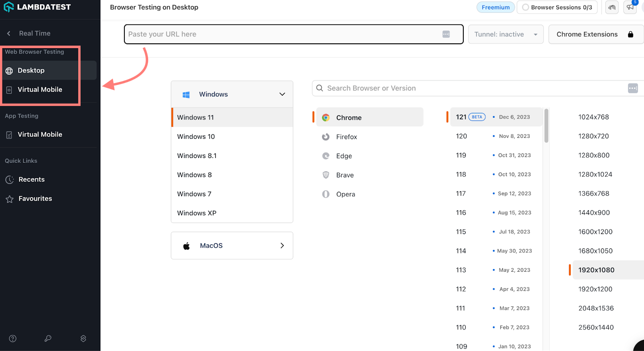Expand the MacOS version list
644x351 pixels.
[282, 246]
